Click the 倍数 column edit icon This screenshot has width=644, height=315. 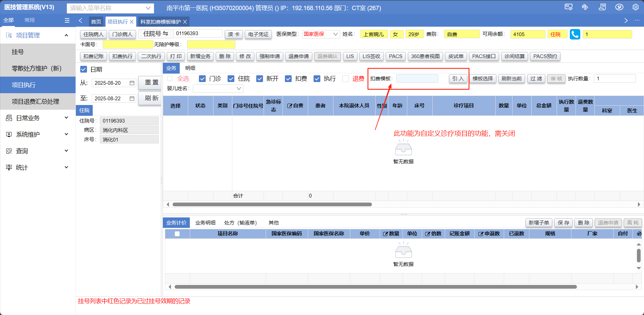(x=427, y=234)
